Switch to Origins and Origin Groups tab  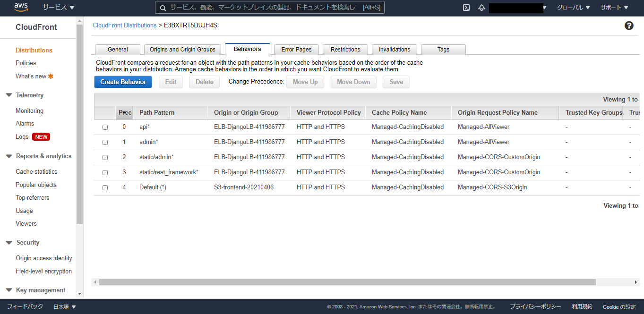[x=182, y=49]
